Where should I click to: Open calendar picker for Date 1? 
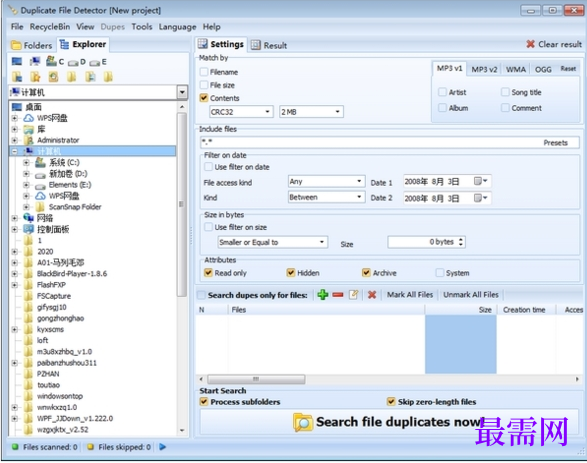click(x=481, y=182)
